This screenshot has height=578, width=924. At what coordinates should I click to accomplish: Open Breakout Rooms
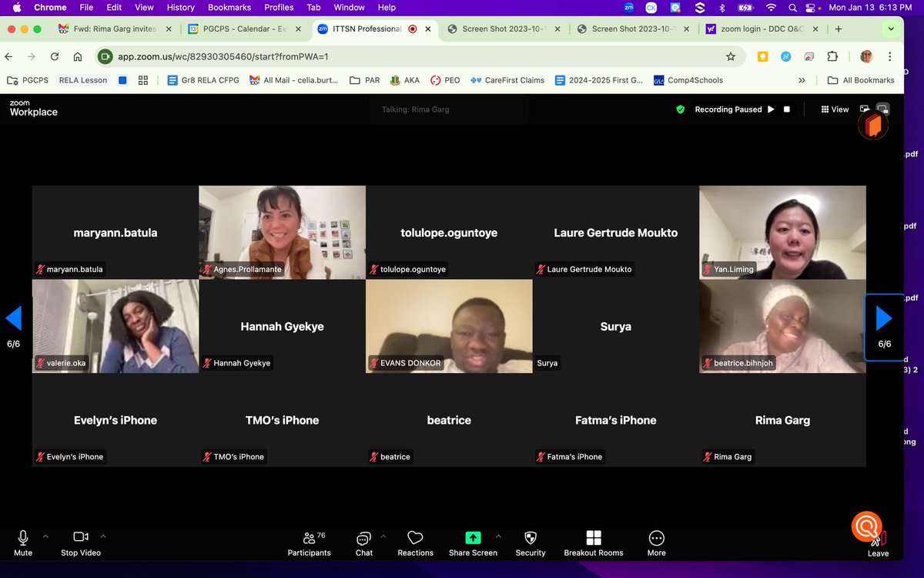594,543
